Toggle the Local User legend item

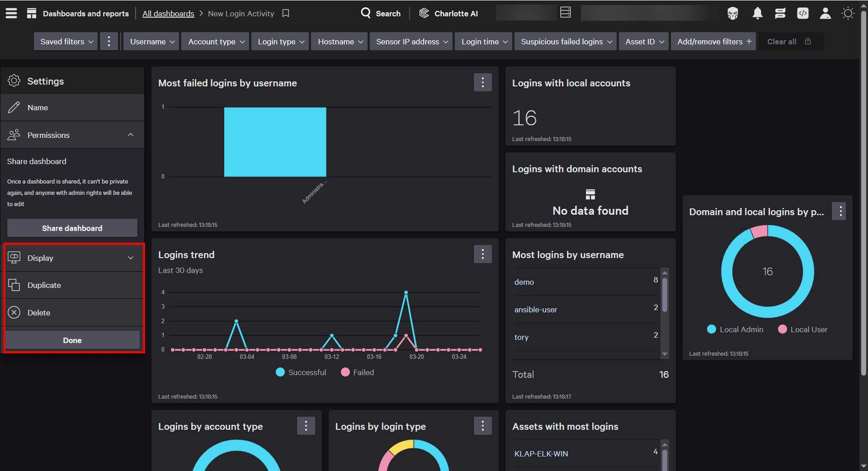tap(802, 329)
